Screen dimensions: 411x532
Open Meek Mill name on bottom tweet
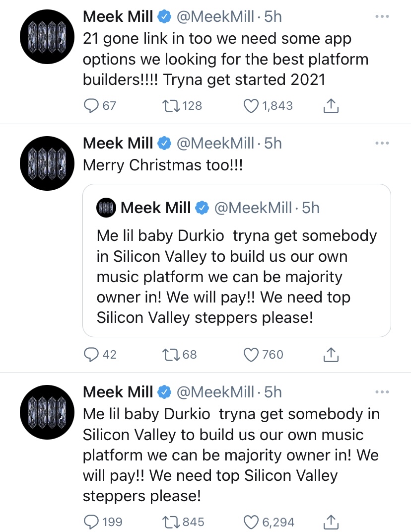118,392
